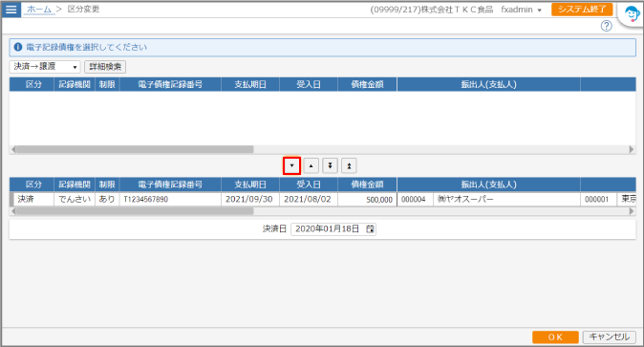This screenshot has width=644, height=347.
Task: Select the 2021/09/30 payment date cell
Action: (x=250, y=199)
